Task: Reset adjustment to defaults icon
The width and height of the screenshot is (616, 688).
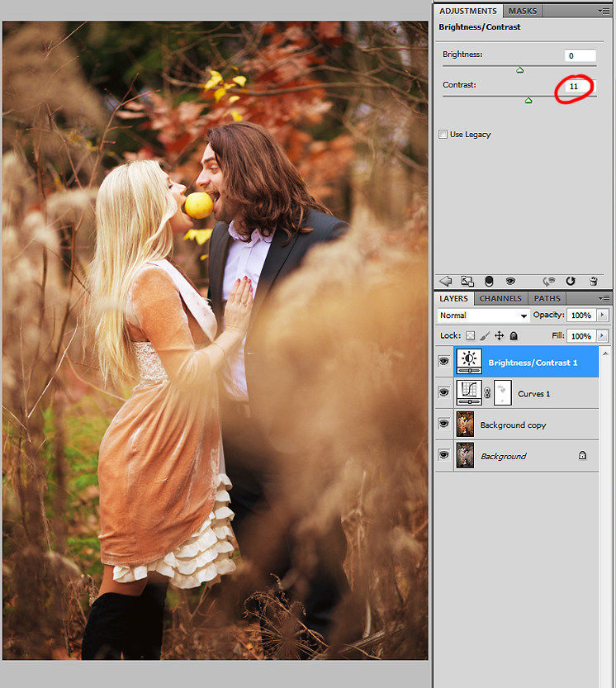Action: (571, 282)
